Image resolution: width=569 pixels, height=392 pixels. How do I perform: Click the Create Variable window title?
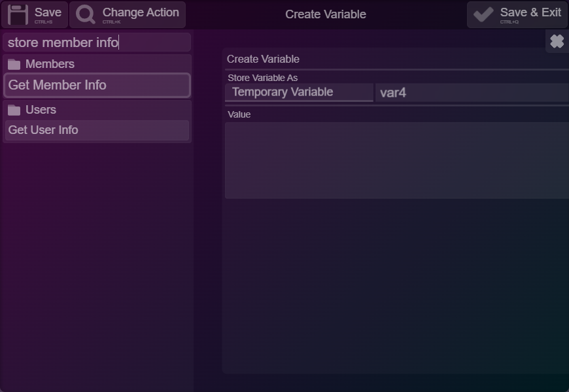tap(326, 14)
